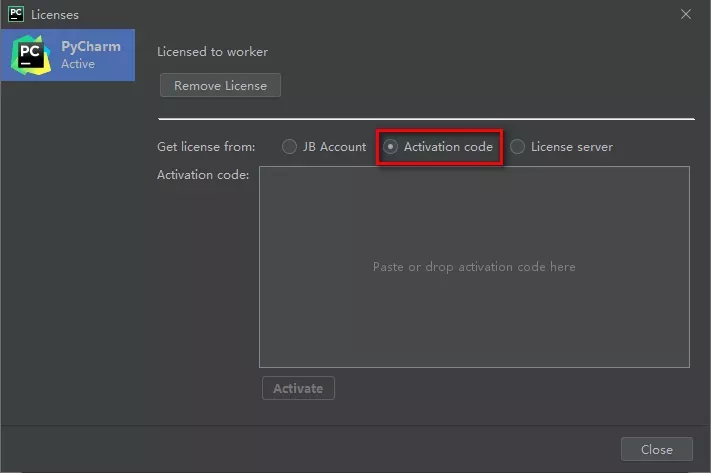
Task: Click the 'Get license from:' label
Action: click(x=206, y=147)
